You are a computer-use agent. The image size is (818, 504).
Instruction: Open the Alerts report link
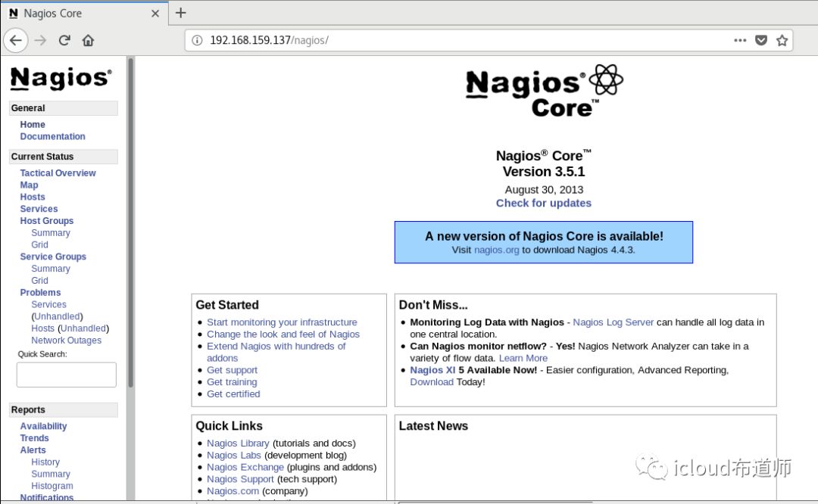click(x=33, y=450)
